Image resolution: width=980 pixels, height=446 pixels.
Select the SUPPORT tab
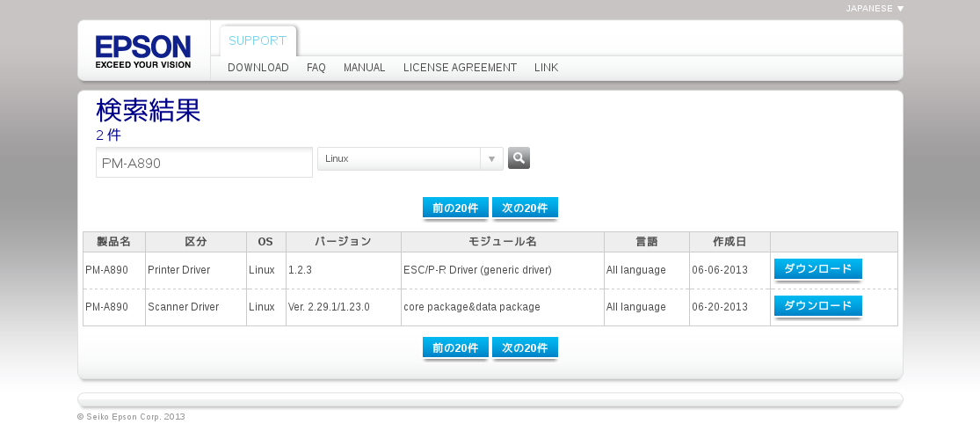258,40
